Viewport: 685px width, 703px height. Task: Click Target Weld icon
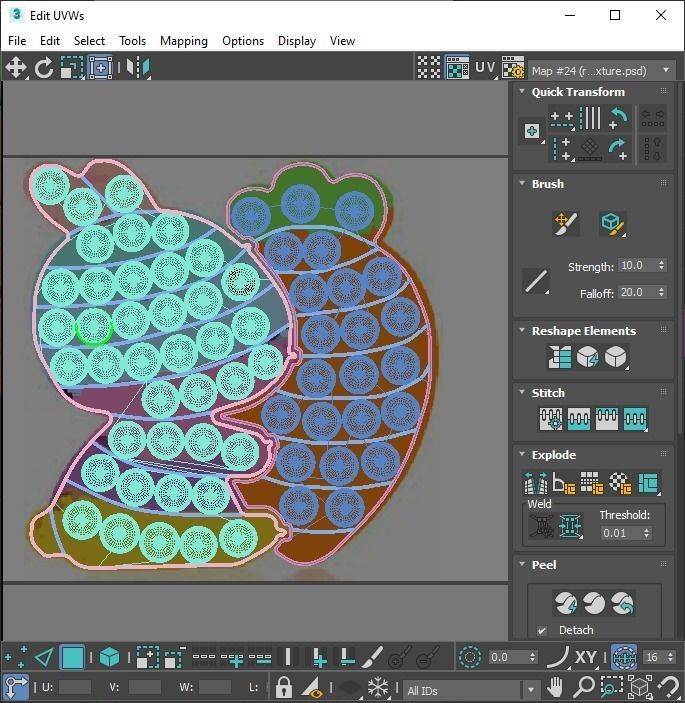click(542, 525)
